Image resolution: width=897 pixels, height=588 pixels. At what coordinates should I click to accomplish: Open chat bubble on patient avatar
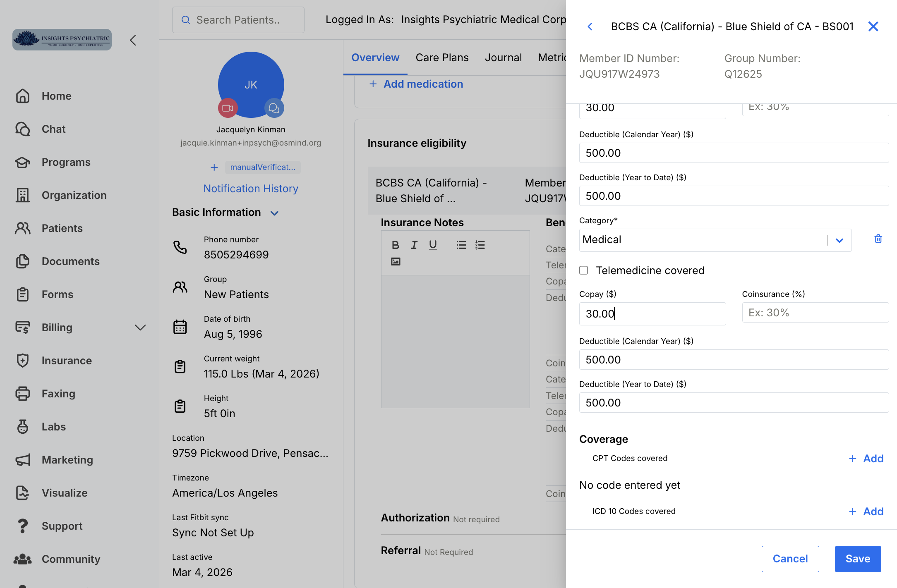tap(274, 108)
